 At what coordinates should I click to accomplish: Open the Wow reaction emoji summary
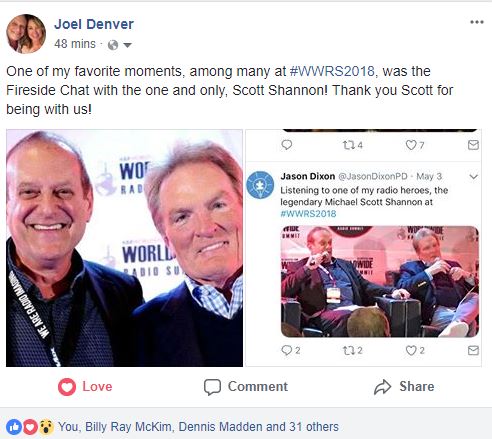46,427
